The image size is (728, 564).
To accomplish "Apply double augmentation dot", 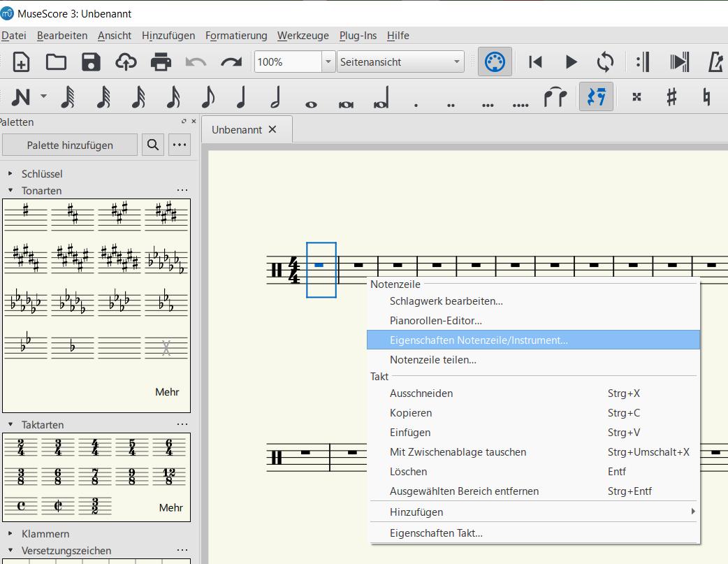I will [x=451, y=106].
